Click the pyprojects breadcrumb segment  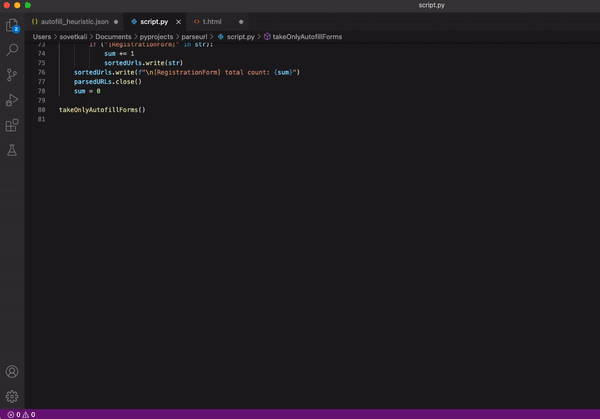tap(156, 37)
